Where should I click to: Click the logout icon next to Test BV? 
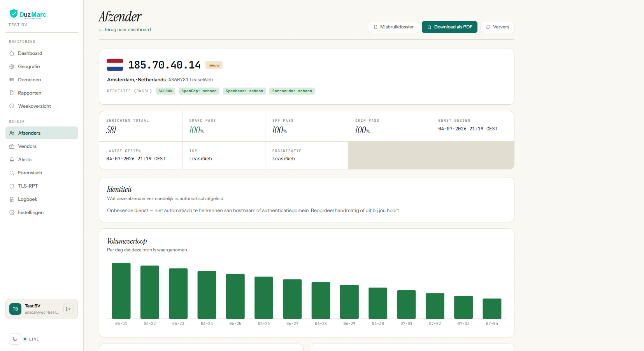click(x=68, y=309)
